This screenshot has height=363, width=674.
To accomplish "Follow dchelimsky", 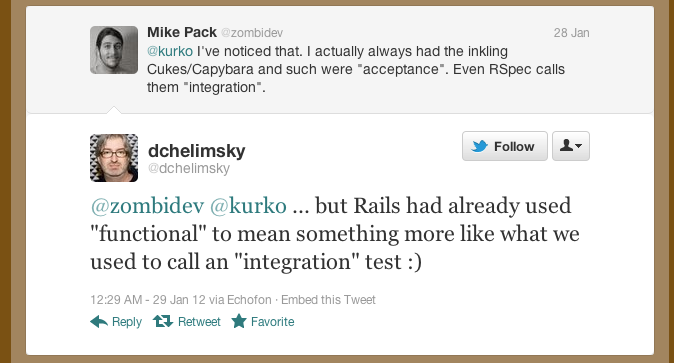I will tap(505, 146).
